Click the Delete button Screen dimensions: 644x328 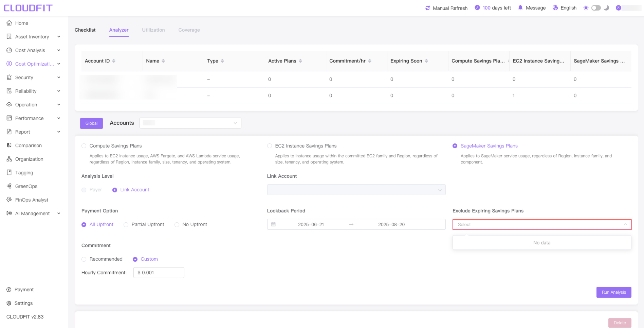click(620, 323)
